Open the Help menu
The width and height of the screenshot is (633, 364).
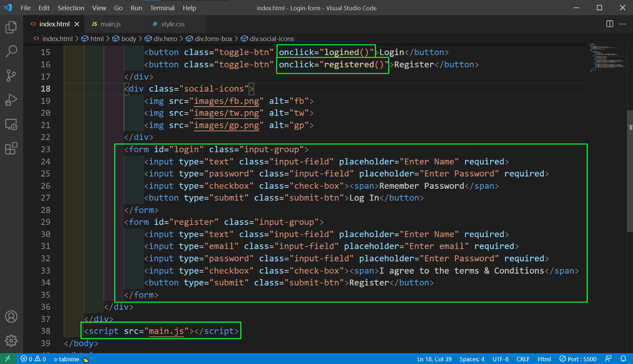click(x=189, y=8)
